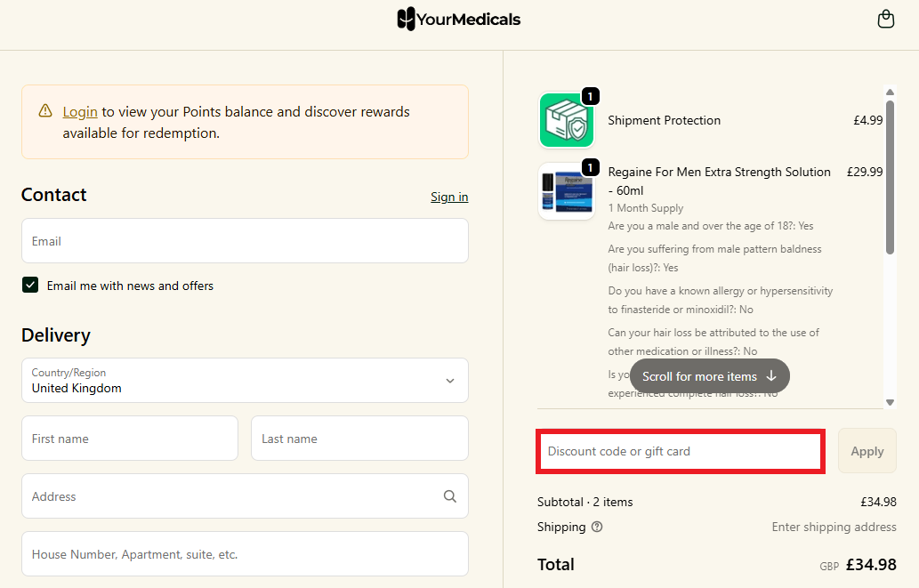Click the YourMedicals logo icon
This screenshot has width=919, height=588.
click(x=407, y=18)
